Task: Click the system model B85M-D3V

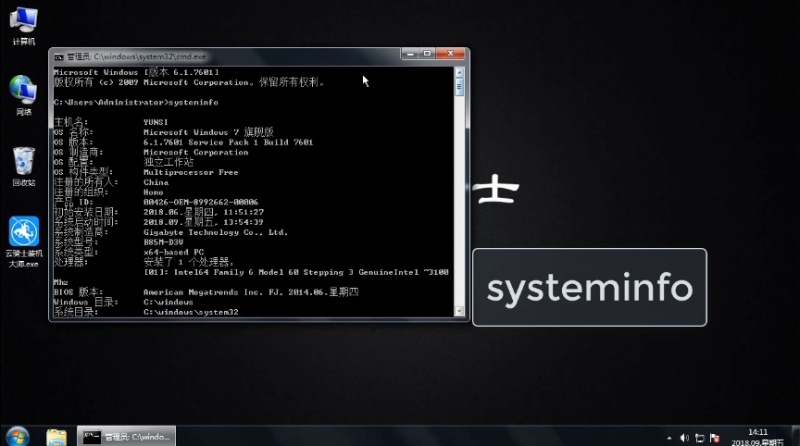Action: (x=163, y=242)
